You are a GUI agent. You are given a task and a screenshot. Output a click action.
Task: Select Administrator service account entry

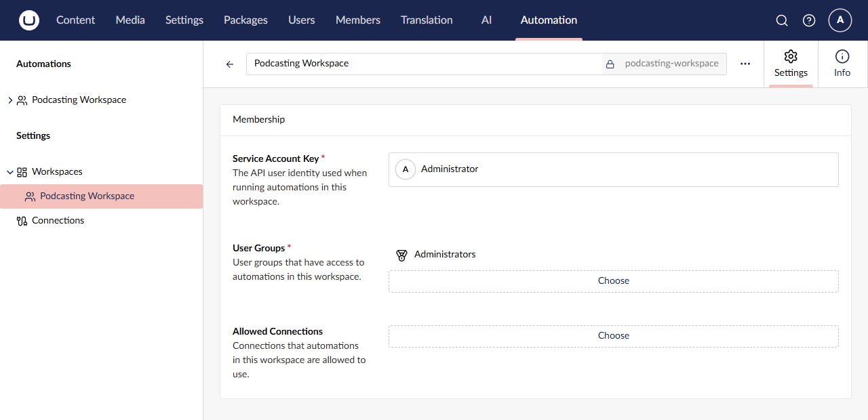(614, 169)
